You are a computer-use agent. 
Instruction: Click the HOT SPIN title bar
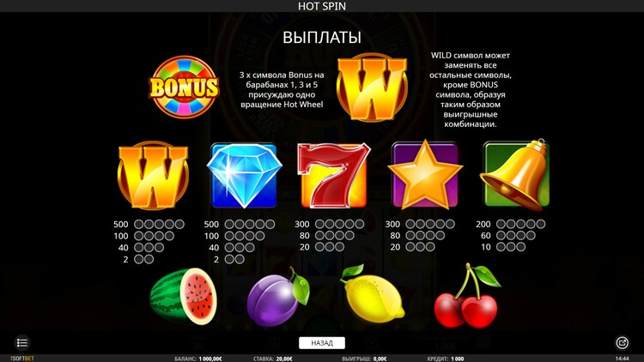(x=322, y=6)
